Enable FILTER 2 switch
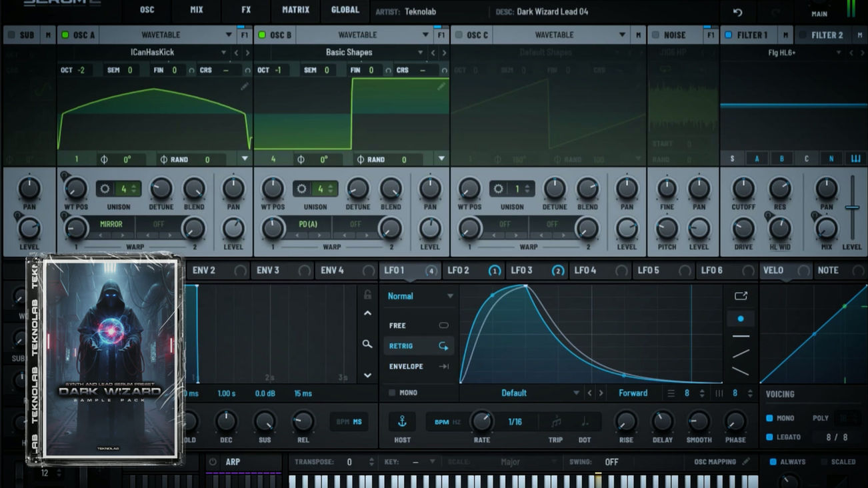Viewport: 868px width, 488px height. tap(803, 35)
